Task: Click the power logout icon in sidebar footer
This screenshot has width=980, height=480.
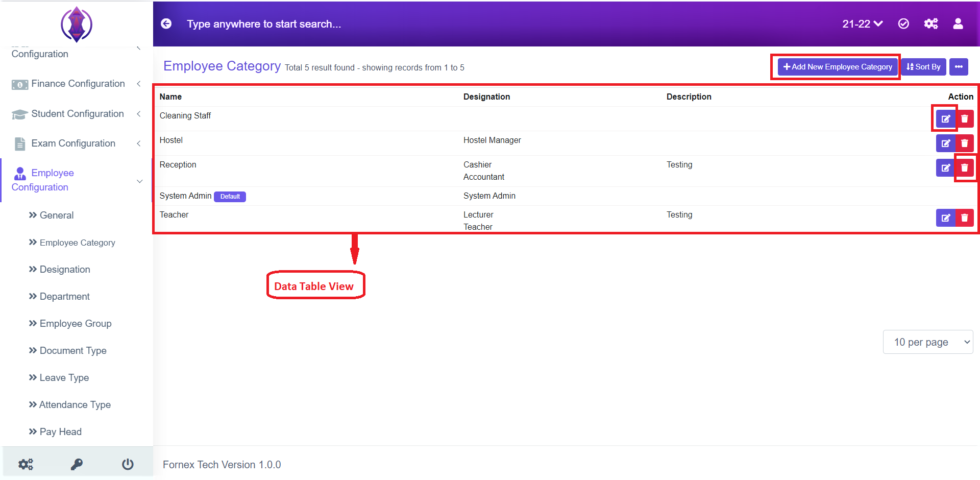Action: [x=128, y=464]
